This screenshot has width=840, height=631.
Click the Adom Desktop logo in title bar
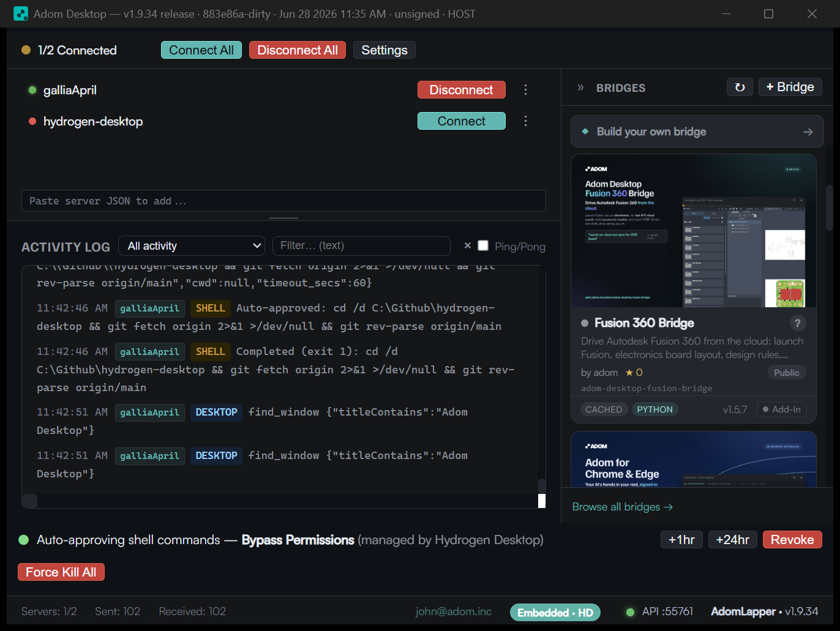click(21, 13)
